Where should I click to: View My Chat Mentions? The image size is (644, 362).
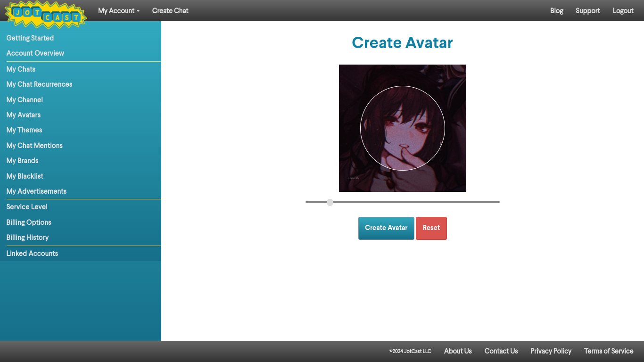pos(34,145)
